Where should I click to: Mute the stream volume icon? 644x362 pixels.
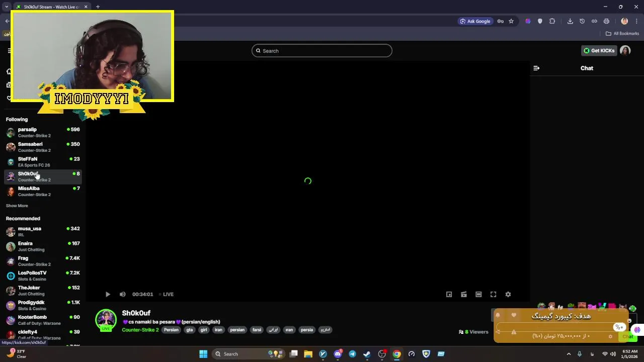click(x=122, y=294)
